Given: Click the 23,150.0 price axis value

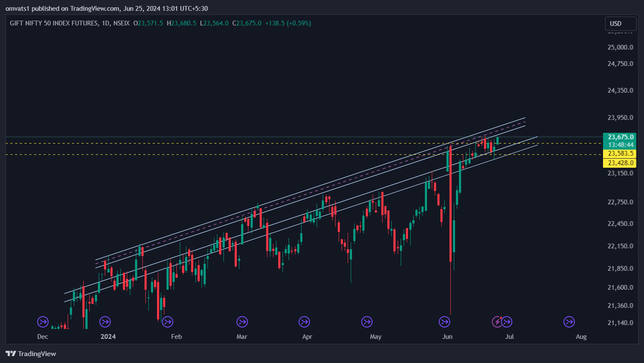Looking at the screenshot, I should click(620, 173).
